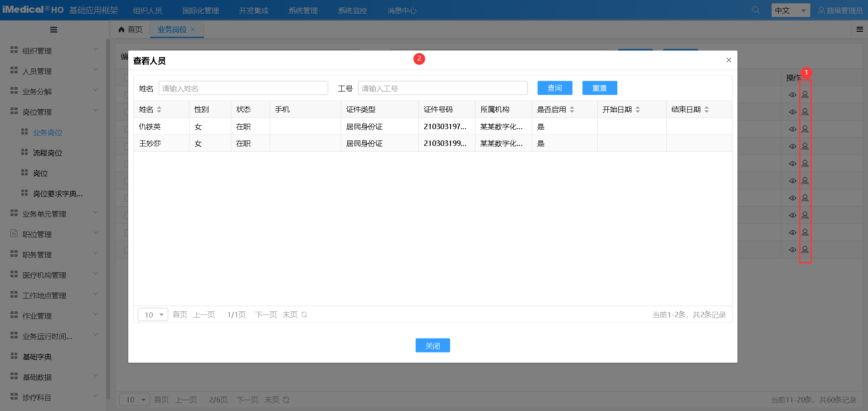
Task: Sort by the 姓名 column sort arrows
Action: [159, 110]
